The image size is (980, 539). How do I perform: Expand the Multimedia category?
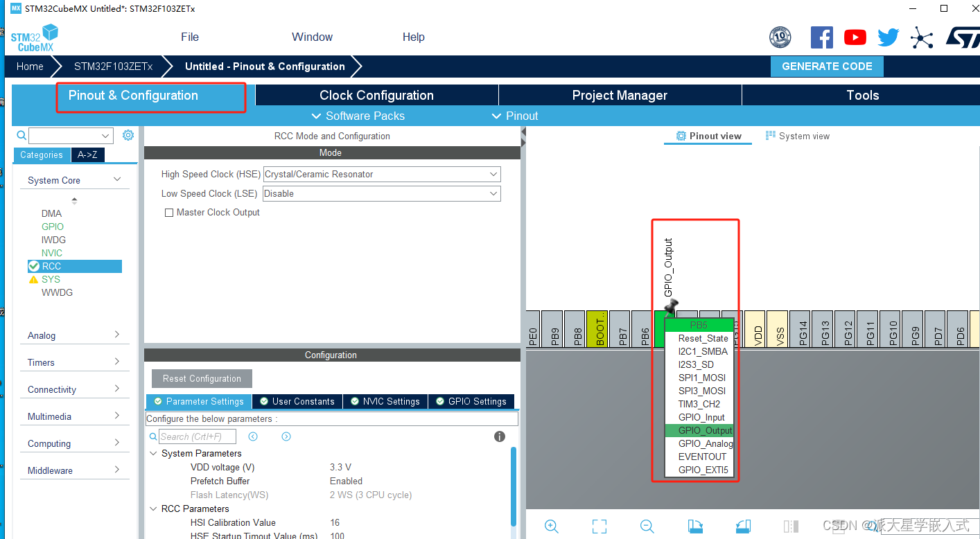point(117,416)
